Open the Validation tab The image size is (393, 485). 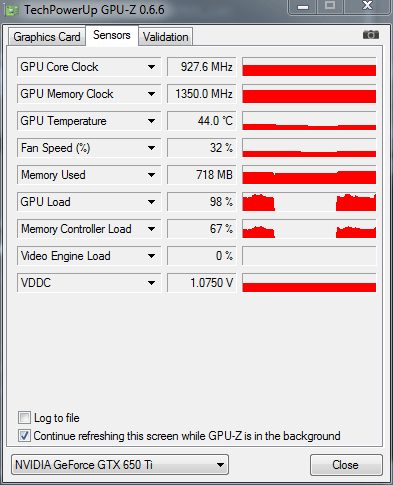(166, 37)
